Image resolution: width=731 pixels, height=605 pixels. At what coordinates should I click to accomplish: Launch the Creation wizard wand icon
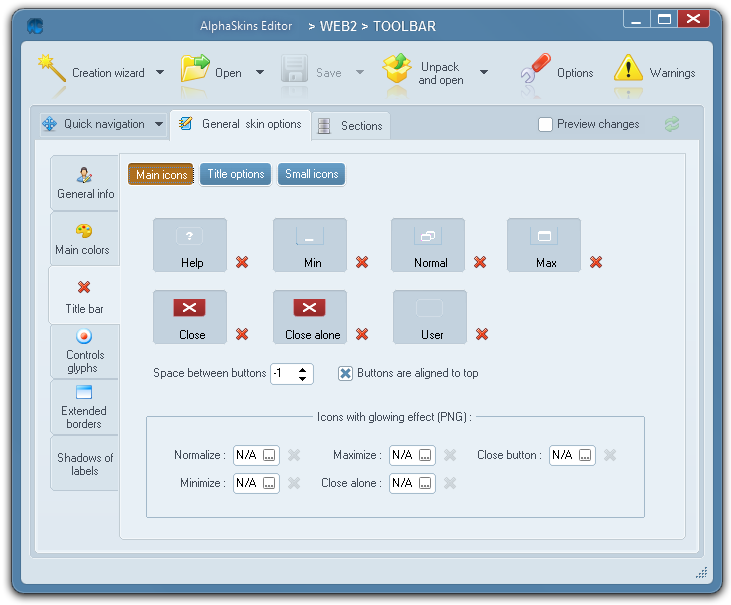tap(51, 69)
